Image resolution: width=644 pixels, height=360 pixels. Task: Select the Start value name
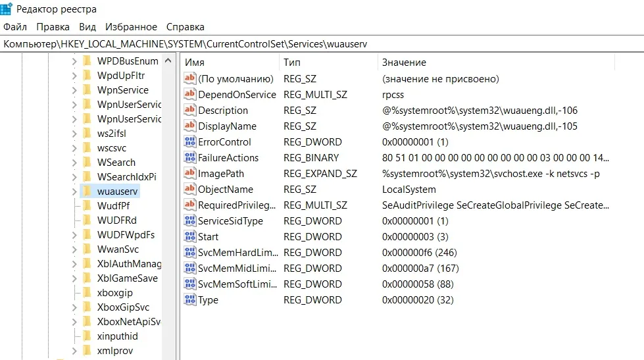pos(208,237)
